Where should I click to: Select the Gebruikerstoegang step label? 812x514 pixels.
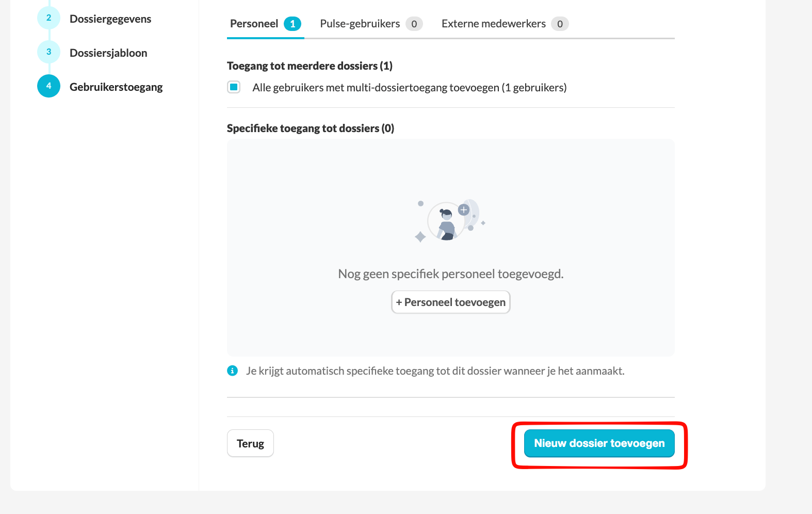coord(116,87)
